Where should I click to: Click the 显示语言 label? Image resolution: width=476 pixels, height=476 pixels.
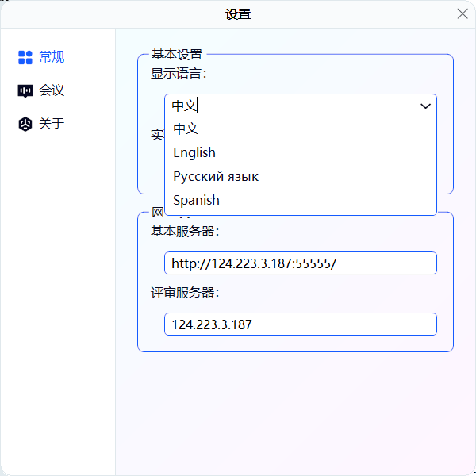tap(178, 73)
